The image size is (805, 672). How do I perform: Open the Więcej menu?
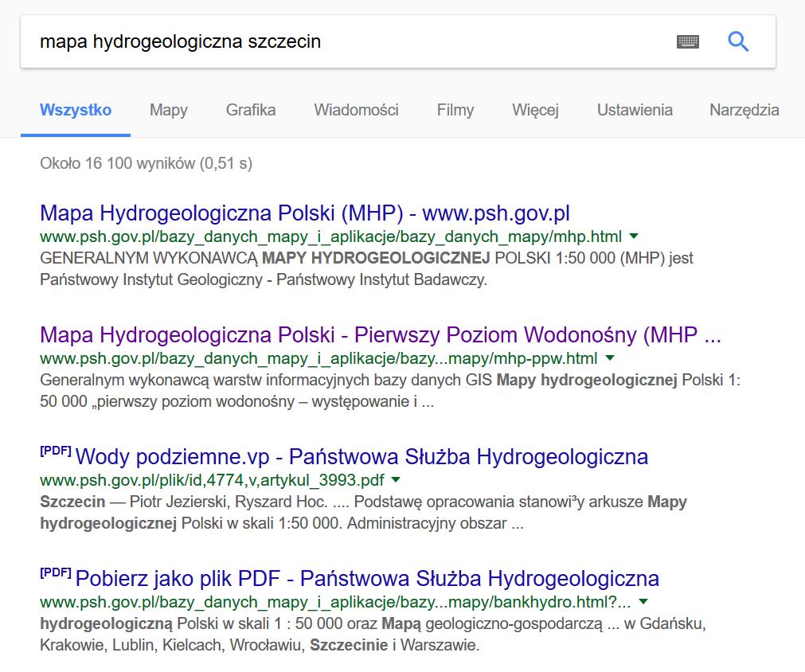pyautogui.click(x=535, y=111)
